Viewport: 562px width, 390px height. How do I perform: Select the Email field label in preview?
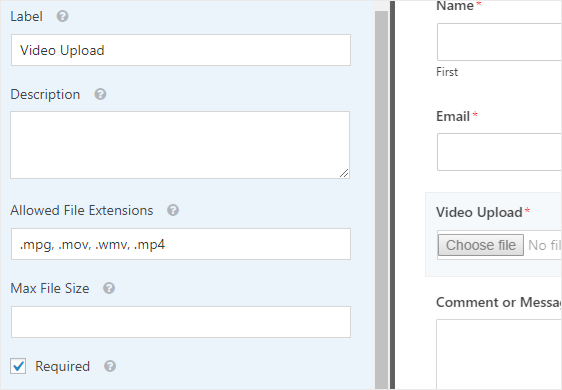[x=453, y=116]
